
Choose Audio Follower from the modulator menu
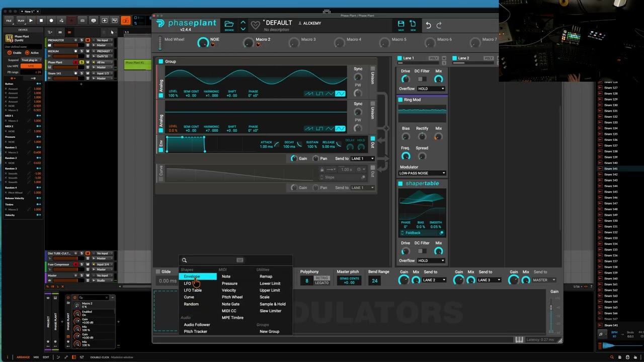[197, 325]
